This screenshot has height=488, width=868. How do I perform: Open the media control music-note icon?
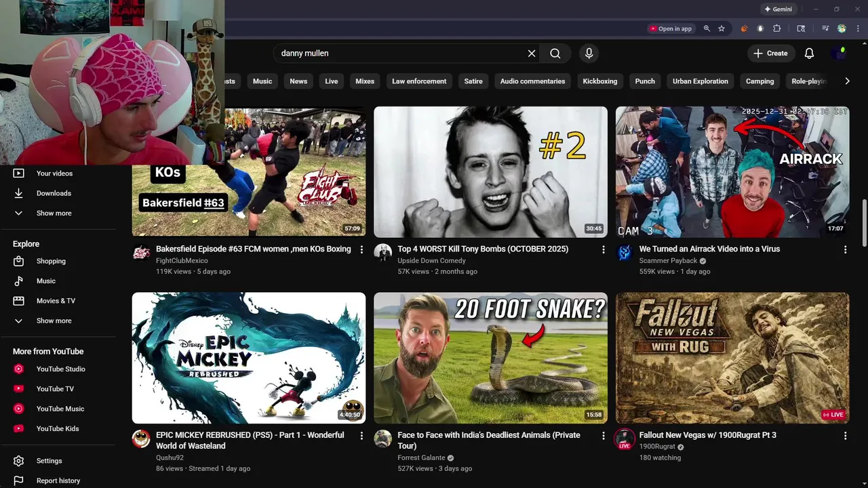pyautogui.click(x=825, y=28)
